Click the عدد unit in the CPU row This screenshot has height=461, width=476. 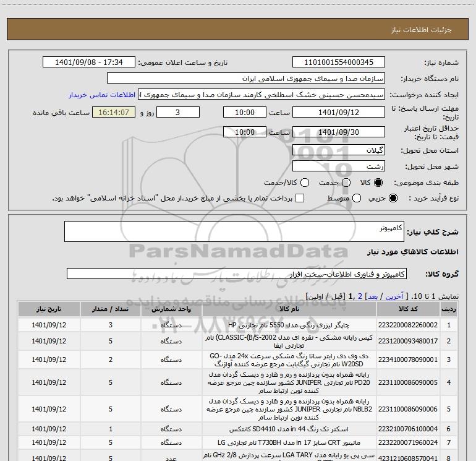pos(171,458)
